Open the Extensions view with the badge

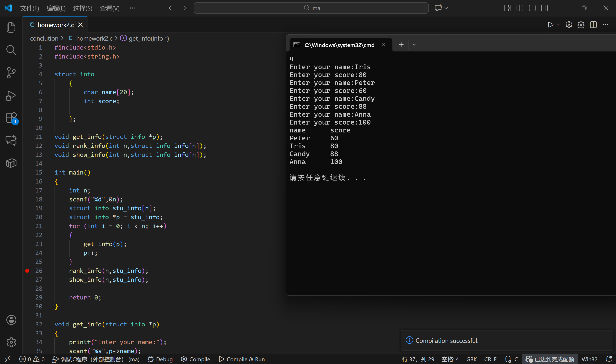point(11,118)
